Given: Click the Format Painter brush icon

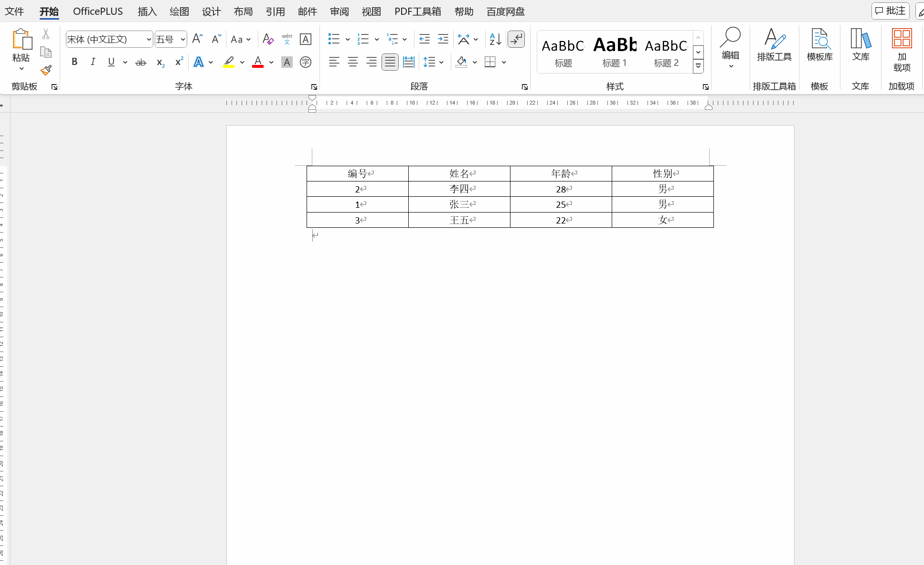Looking at the screenshot, I should coord(46,71).
